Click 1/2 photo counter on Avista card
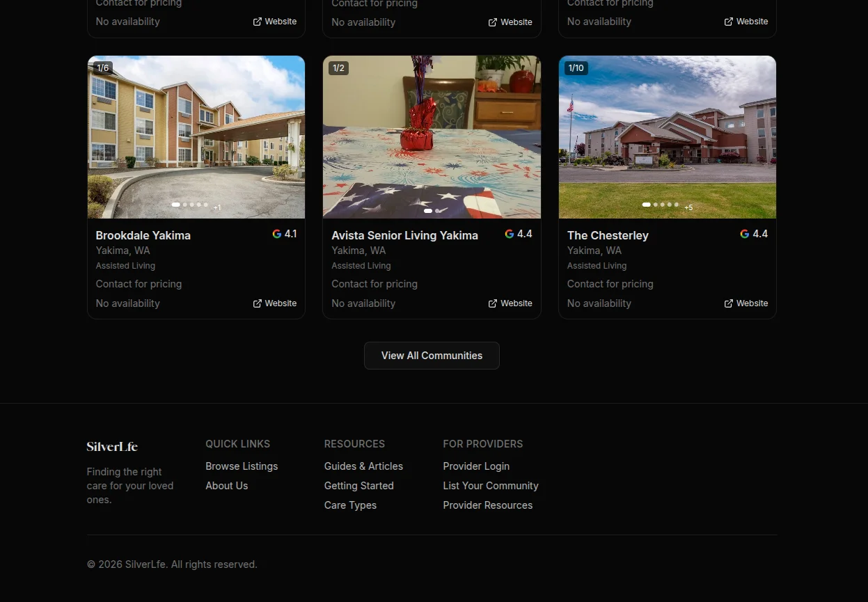 338,68
